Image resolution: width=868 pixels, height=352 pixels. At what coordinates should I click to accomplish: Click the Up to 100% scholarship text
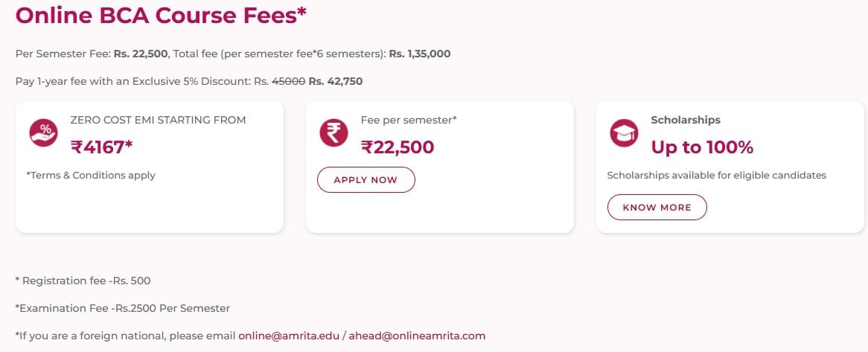tap(702, 147)
